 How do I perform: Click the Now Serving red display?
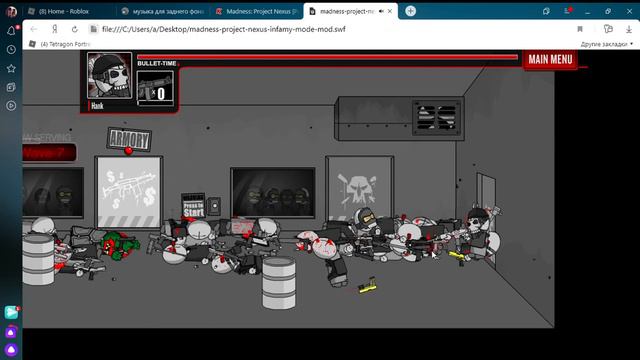click(49, 153)
